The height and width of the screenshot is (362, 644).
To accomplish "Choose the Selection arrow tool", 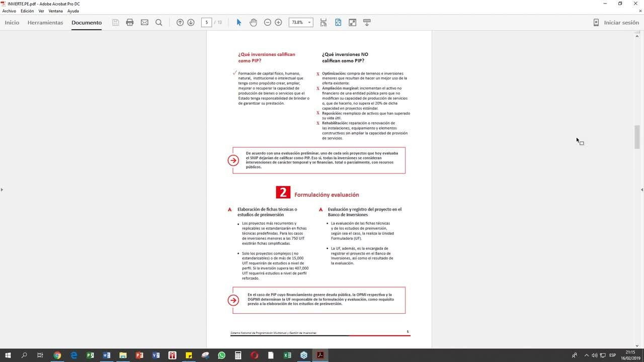I will [x=239, y=23].
